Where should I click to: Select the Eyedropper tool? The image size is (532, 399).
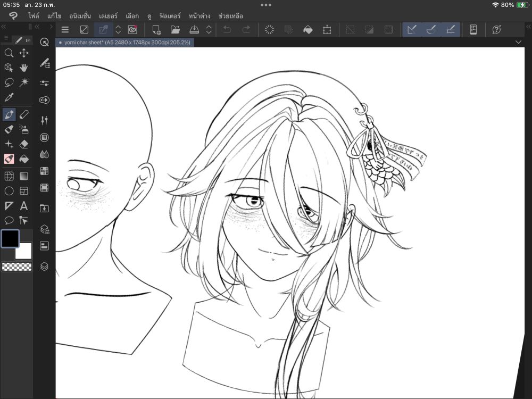click(x=9, y=97)
